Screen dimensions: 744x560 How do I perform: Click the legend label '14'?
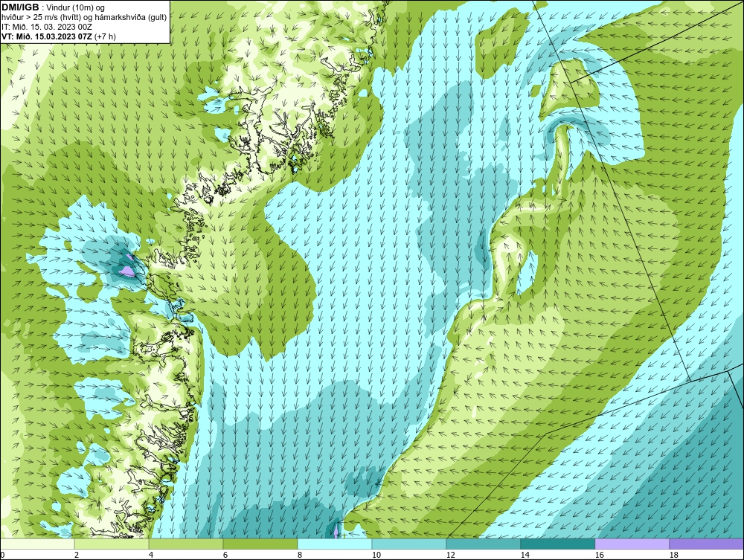[525, 556]
